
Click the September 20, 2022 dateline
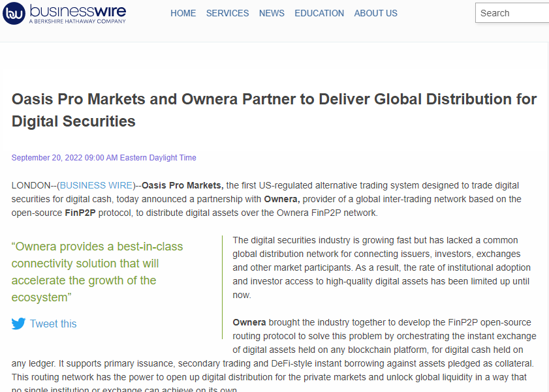click(x=104, y=158)
